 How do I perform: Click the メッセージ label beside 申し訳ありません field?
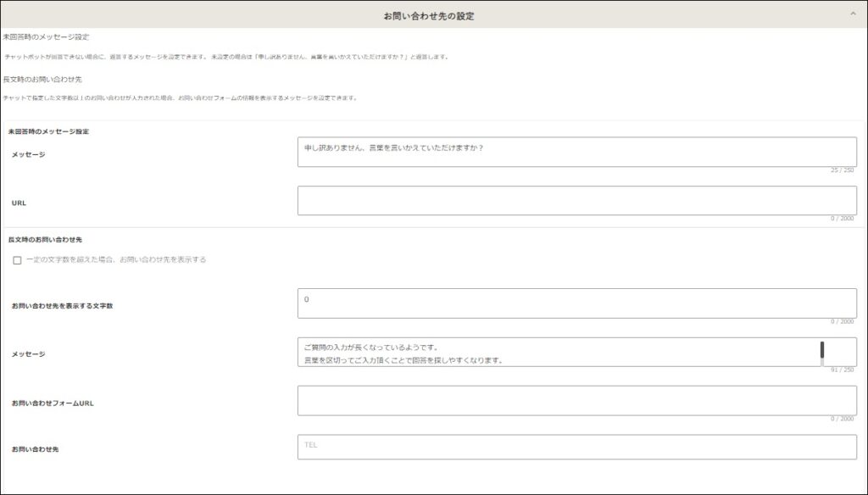pyautogui.click(x=29, y=154)
